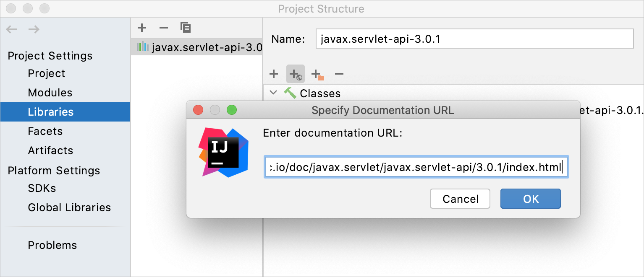
Task: Click the Project Settings heading
Action: (50, 56)
